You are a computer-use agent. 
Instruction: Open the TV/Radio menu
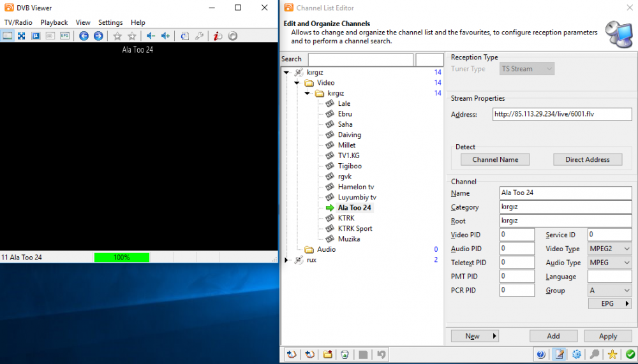tap(19, 22)
